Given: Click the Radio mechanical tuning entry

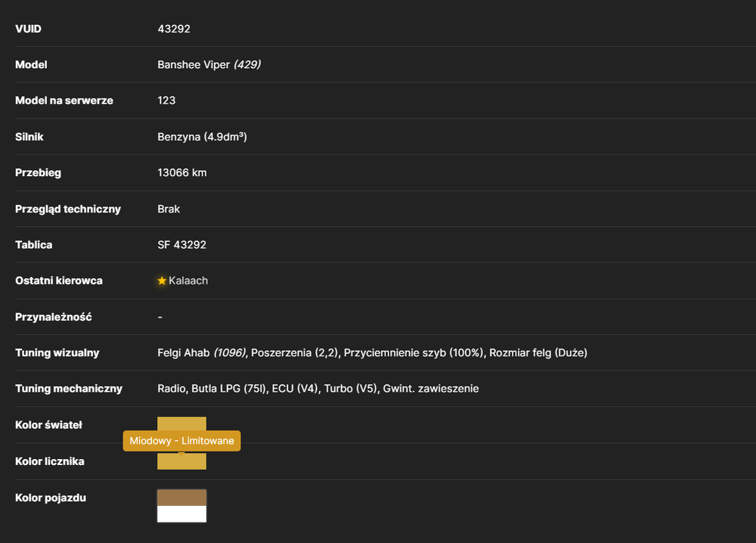Looking at the screenshot, I should tap(171, 389).
